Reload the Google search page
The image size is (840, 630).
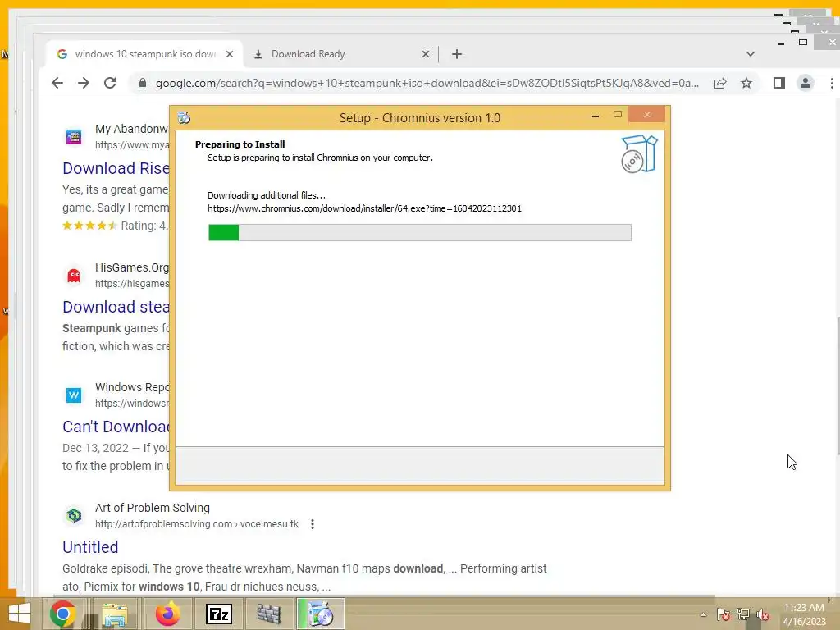[110, 83]
